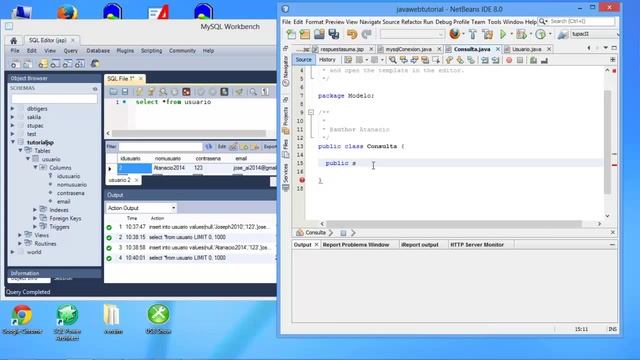Click New File icon in NetBeans toolbar
The height and width of the screenshot is (360, 640).
pyautogui.click(x=291, y=34)
